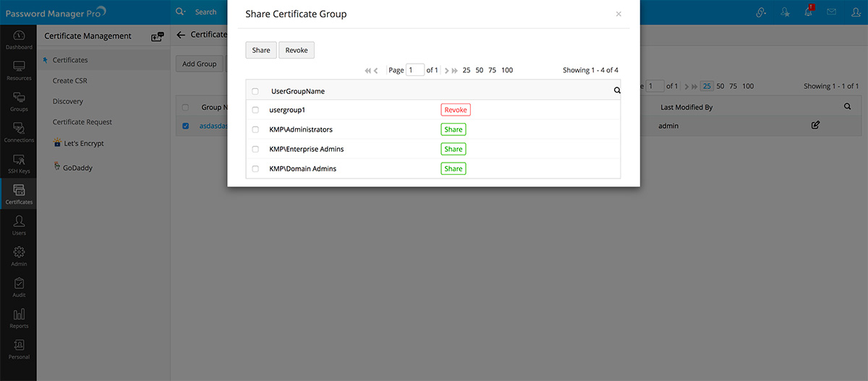Click the notifications bell icon

[x=810, y=12]
